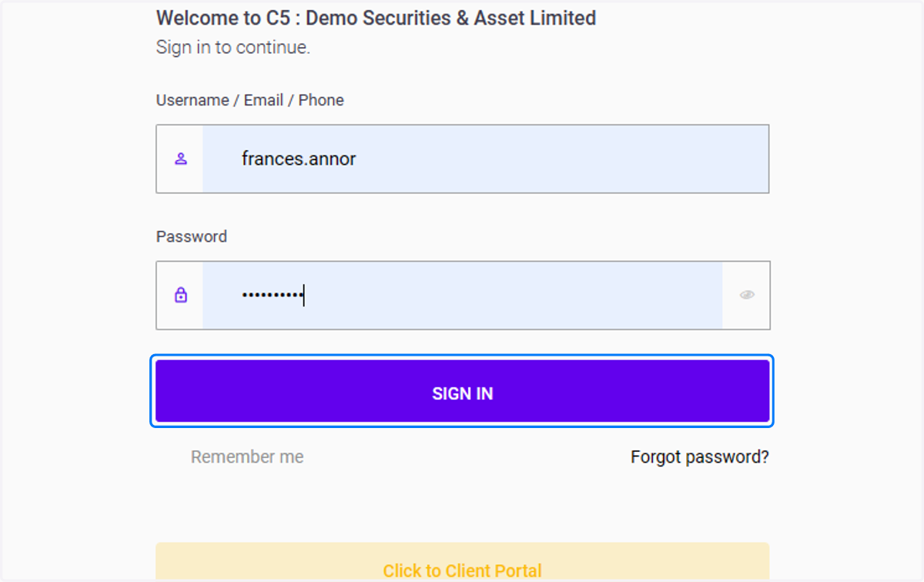
Task: Click the masked password dots
Action: (272, 295)
